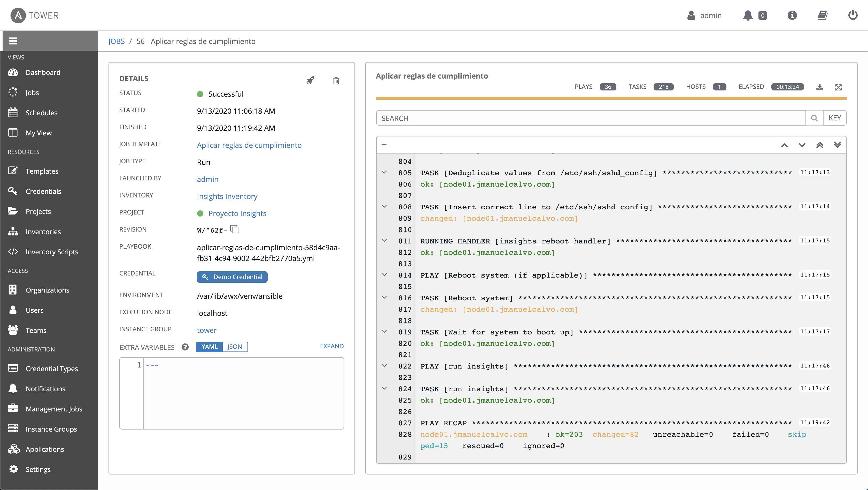This screenshot has width=868, height=490.
Task: Click EXPAND for extra variables
Action: [331, 346]
